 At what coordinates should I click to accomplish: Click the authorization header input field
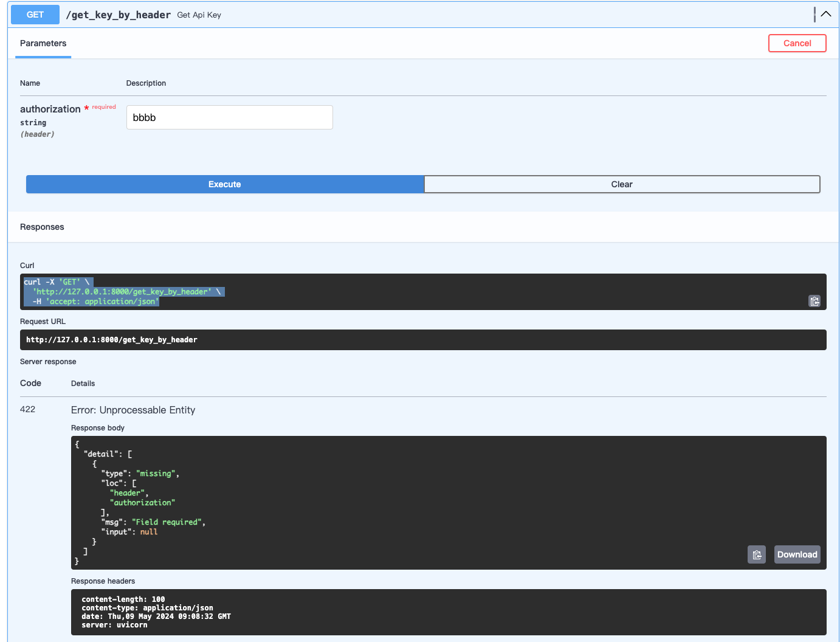(230, 117)
